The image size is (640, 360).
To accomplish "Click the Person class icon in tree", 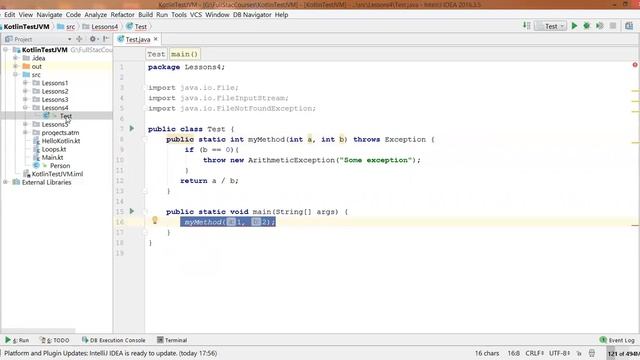I will 36,165.
